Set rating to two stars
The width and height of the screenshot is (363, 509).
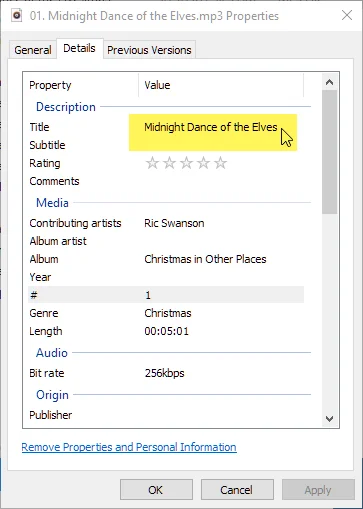pos(169,163)
